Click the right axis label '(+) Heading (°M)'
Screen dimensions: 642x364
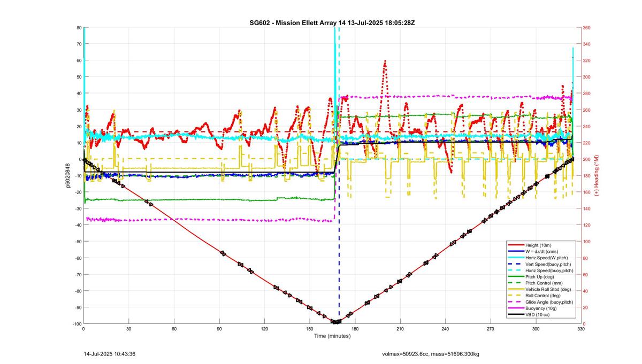(597, 175)
